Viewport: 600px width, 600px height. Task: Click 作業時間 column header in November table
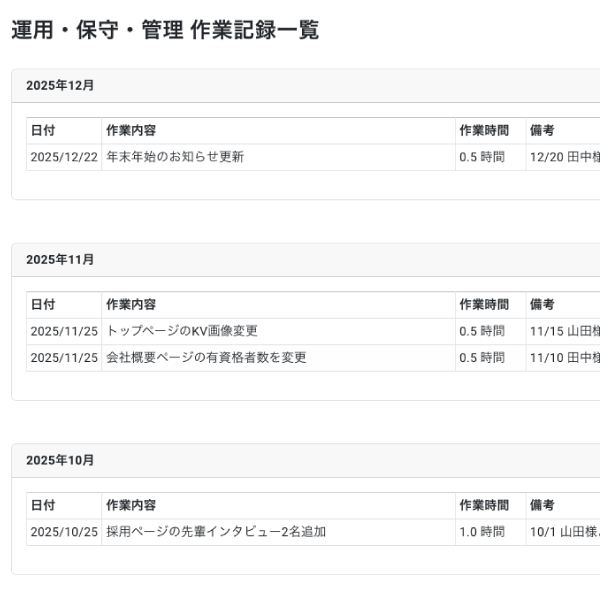pos(484,305)
